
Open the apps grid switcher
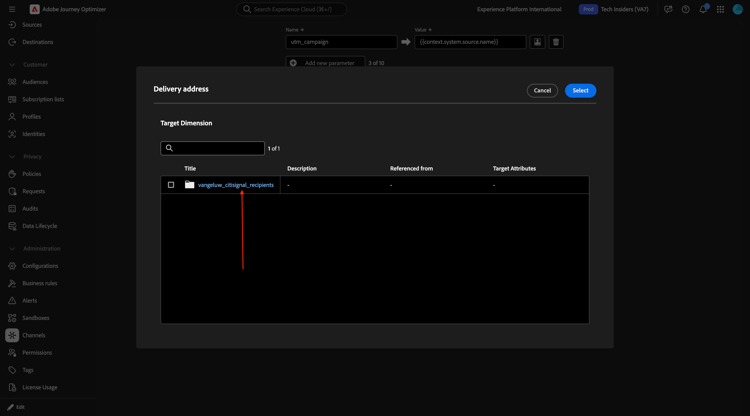[720, 9]
